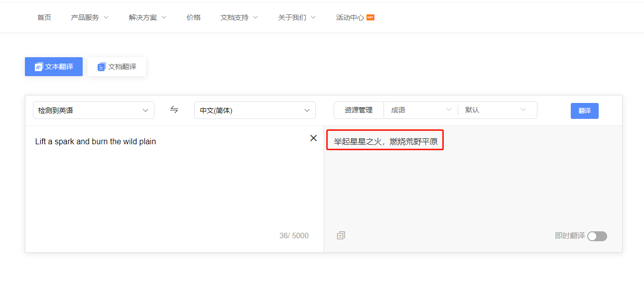The height and width of the screenshot is (288, 644).
Task: Click the swap languages arrows icon
Action: pos(174,110)
